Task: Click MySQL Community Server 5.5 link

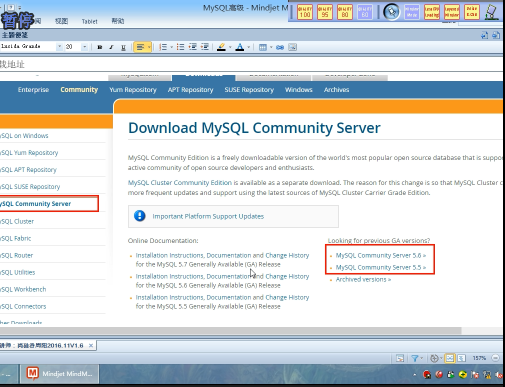Action: (x=381, y=267)
